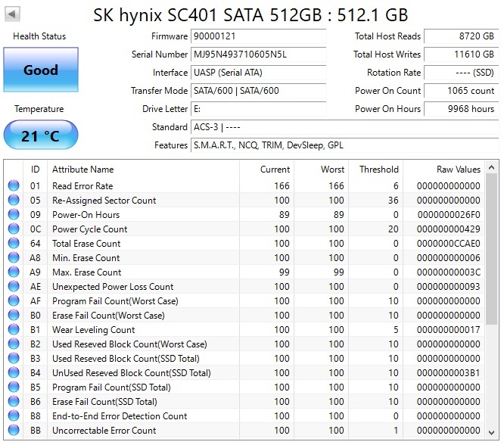Click raw value 000000000429 of Power Cycle Count

tap(449, 229)
